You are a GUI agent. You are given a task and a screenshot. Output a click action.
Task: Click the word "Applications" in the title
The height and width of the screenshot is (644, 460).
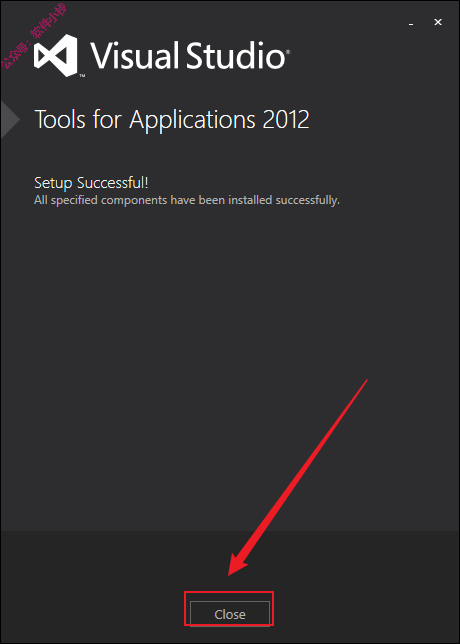coord(192,120)
